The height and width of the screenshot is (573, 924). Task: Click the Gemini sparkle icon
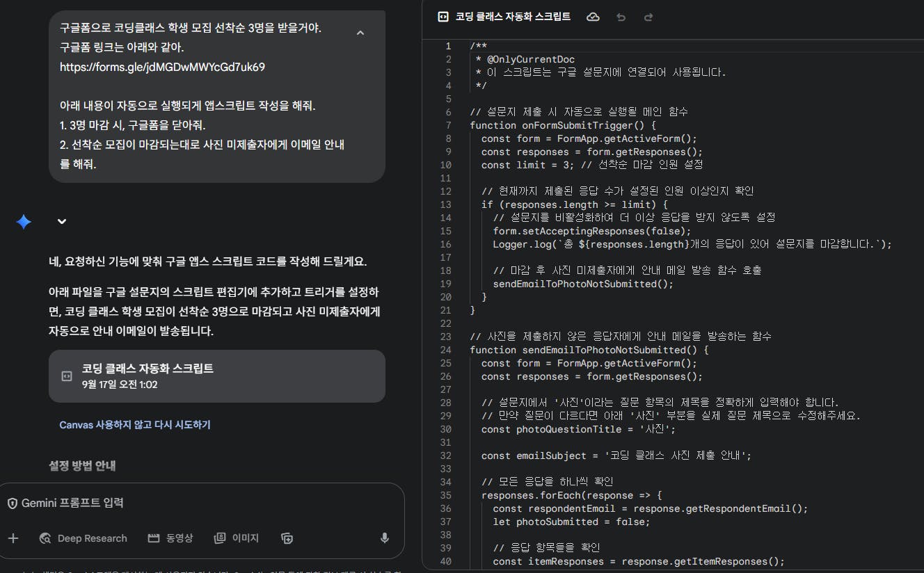24,222
